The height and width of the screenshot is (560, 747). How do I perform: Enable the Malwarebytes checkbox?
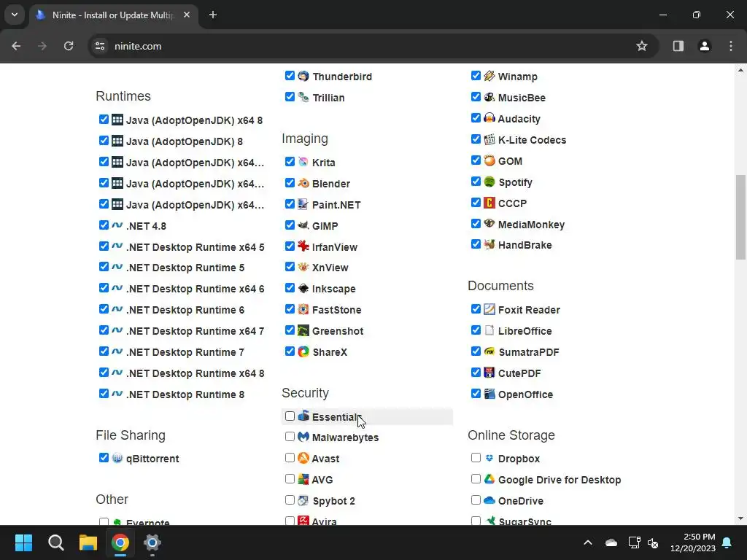290,436
